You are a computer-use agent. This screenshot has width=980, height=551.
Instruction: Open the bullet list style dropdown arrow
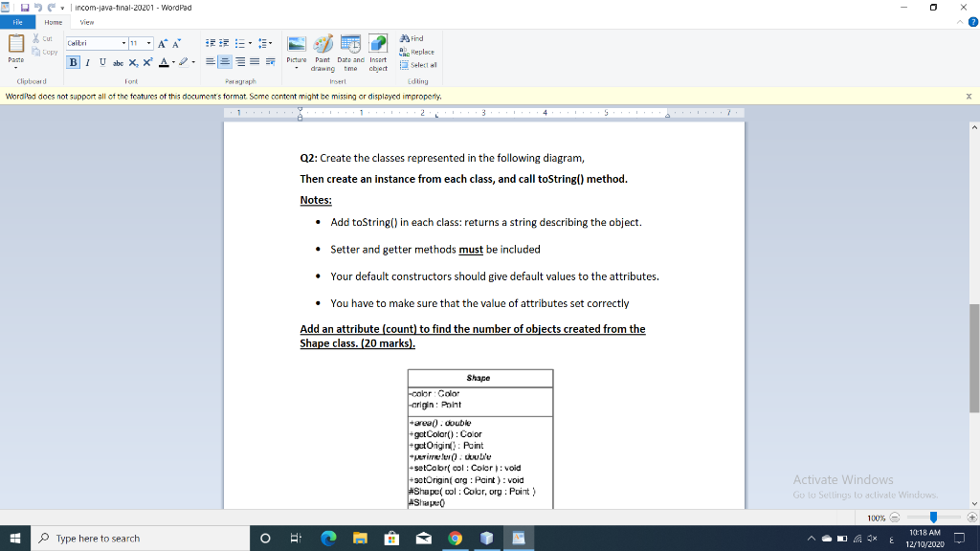pyautogui.click(x=250, y=43)
